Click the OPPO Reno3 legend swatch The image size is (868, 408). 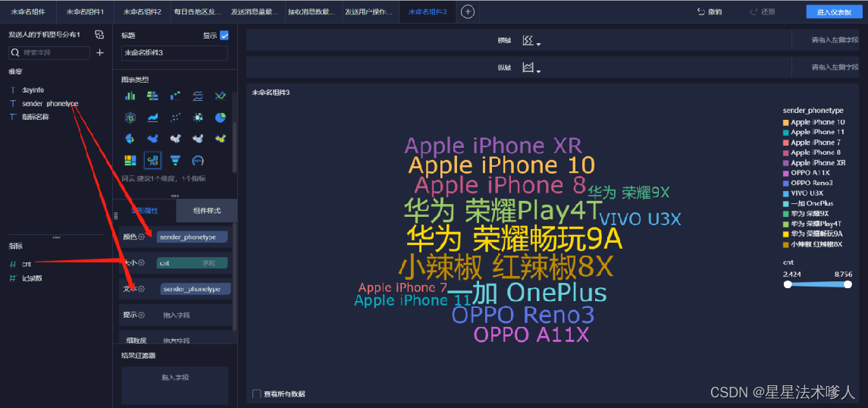(785, 183)
